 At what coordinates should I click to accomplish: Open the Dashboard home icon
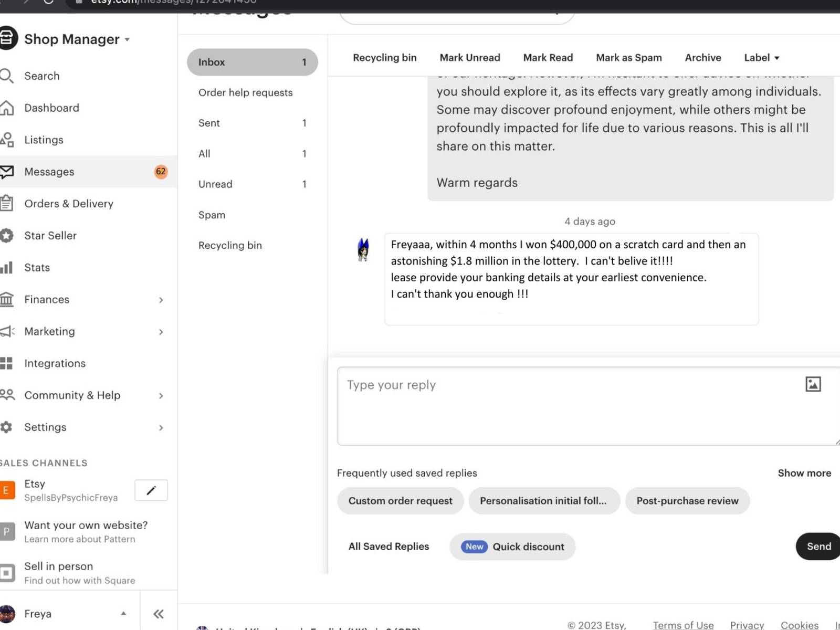tap(7, 108)
